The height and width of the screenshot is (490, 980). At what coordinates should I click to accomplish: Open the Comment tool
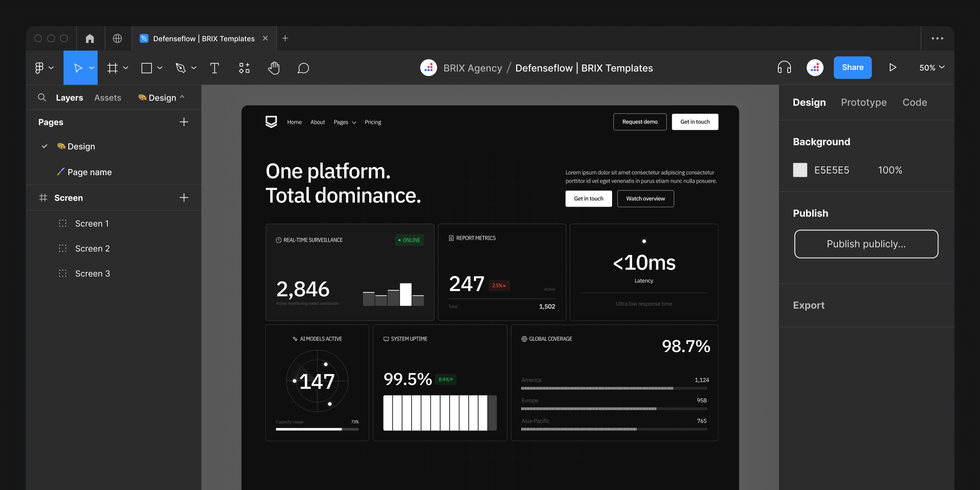(x=303, y=68)
